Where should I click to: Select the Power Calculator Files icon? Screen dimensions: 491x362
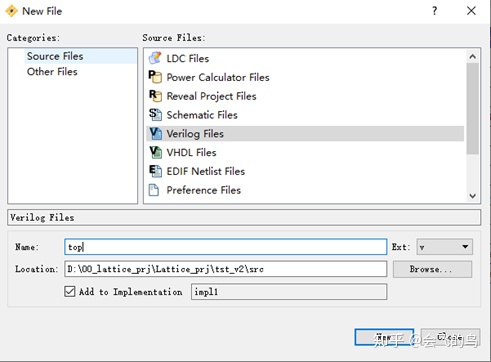coord(155,77)
